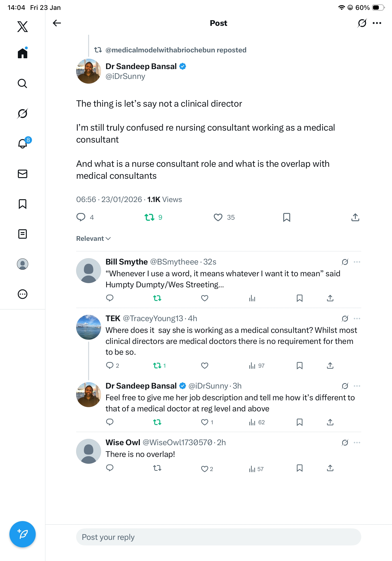
Task: Like the main post with 35 likes
Action: (218, 217)
